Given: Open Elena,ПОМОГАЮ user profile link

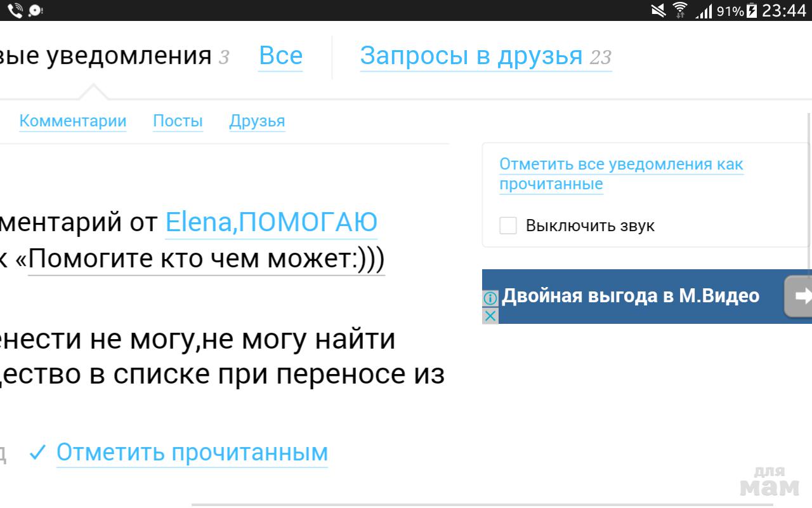Looking at the screenshot, I should coord(271,222).
